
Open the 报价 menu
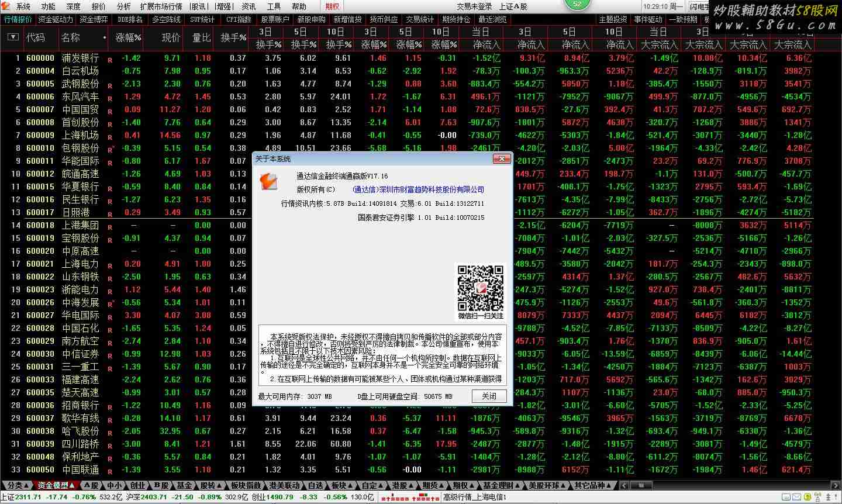[x=99, y=6]
